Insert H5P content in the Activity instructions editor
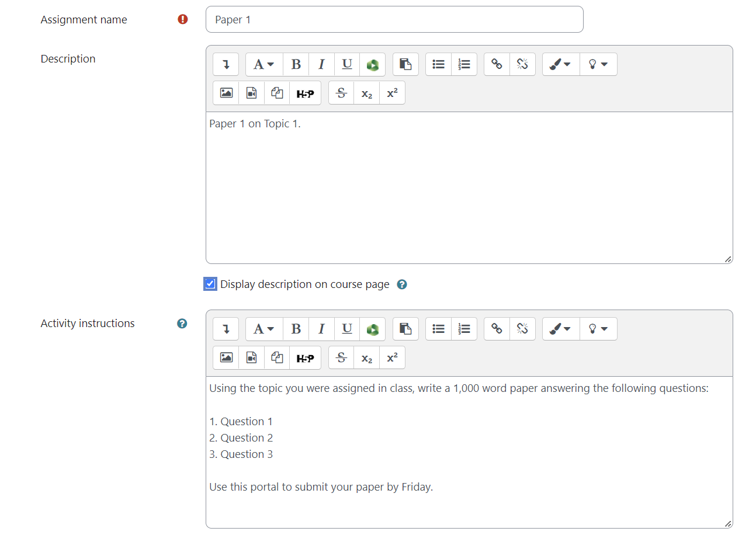Screen dimensions: 756x535 click(305, 358)
